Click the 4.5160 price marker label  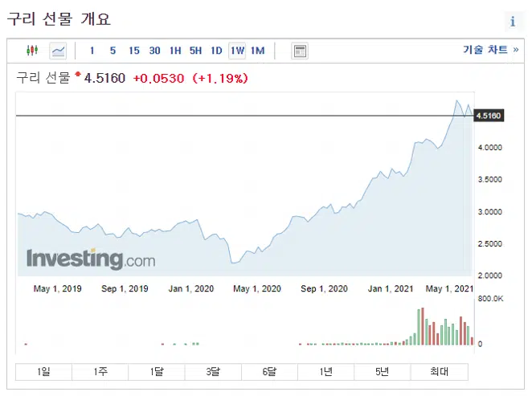[489, 116]
